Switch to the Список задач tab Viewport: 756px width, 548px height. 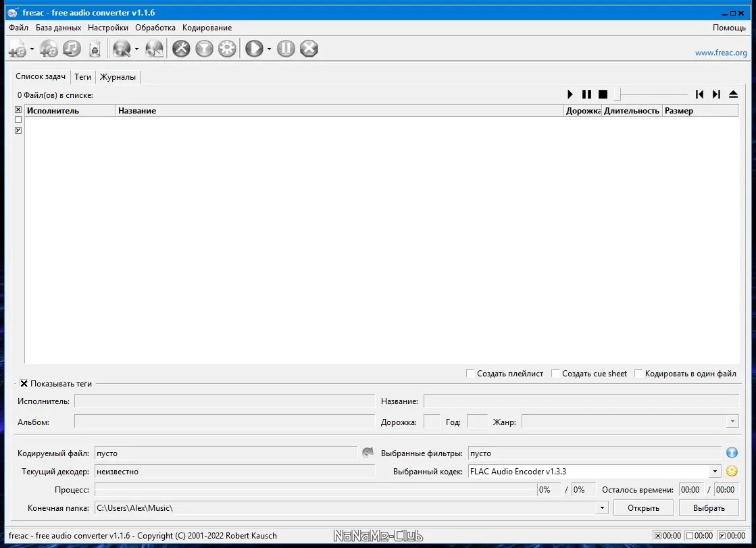[41, 76]
